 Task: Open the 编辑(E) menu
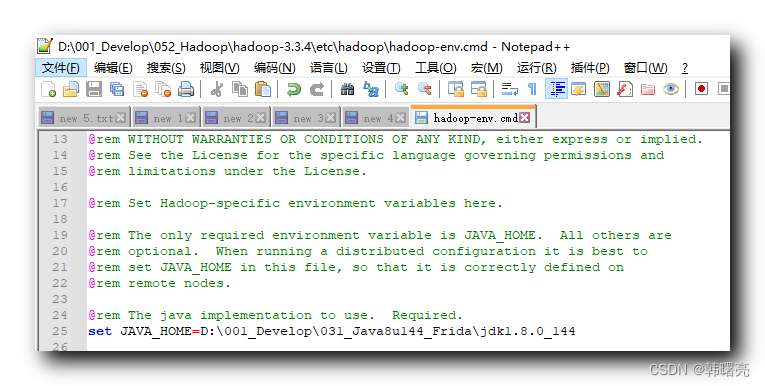pyautogui.click(x=113, y=68)
